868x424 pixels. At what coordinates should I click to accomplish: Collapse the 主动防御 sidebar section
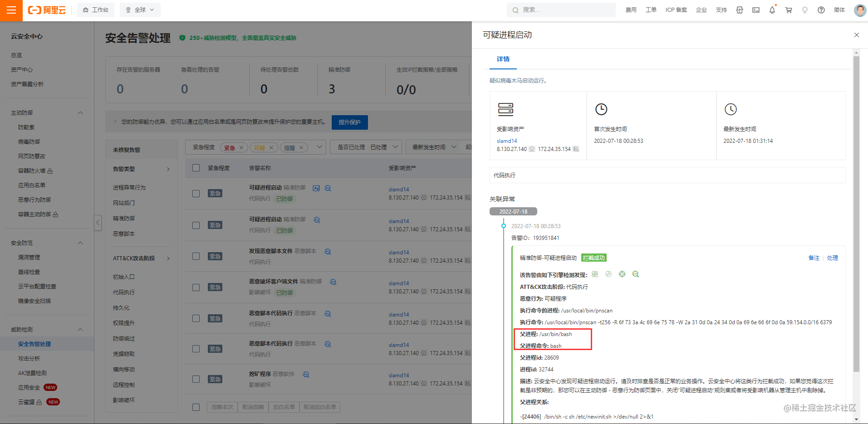[80, 112]
